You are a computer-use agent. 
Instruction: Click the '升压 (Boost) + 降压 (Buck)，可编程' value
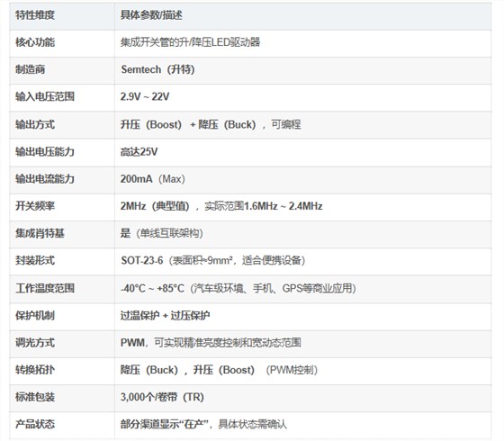coord(211,124)
